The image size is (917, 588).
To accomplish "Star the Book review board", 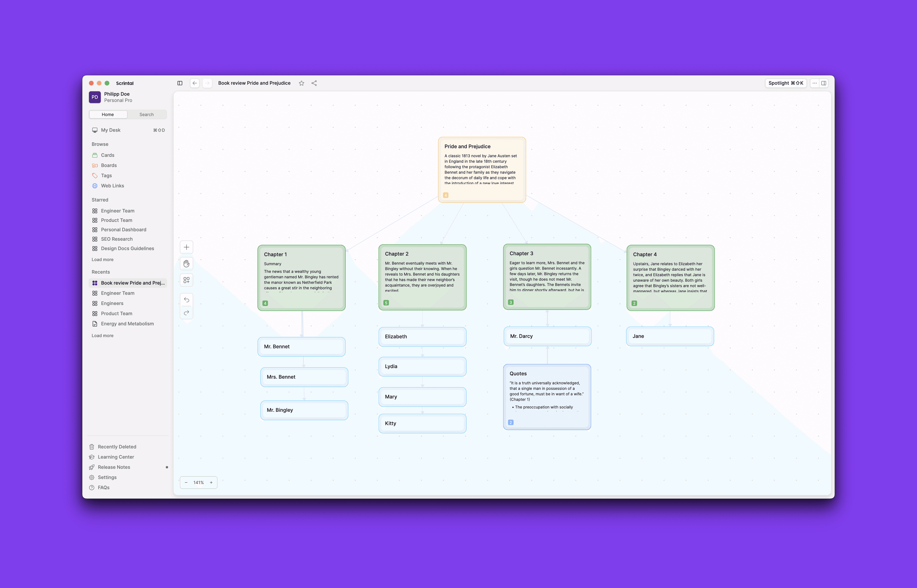I will pyautogui.click(x=302, y=83).
